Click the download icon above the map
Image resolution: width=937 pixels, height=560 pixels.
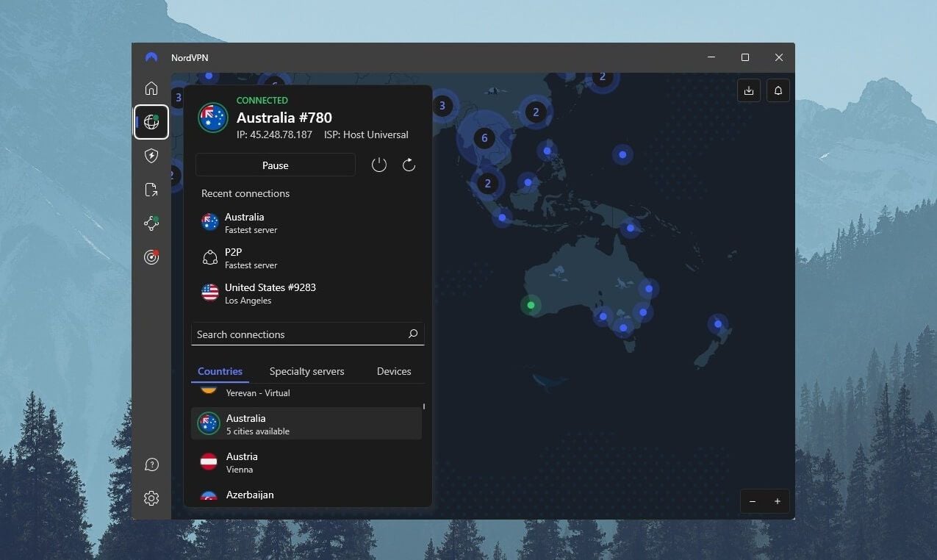point(749,90)
